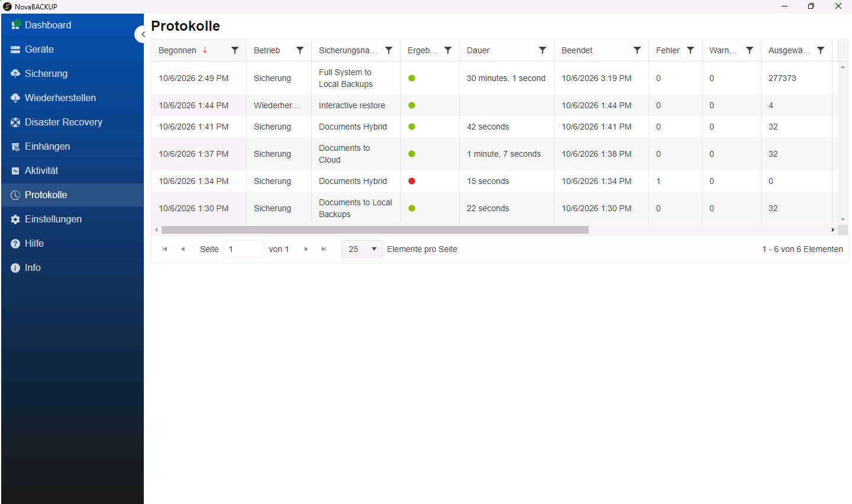The height and width of the screenshot is (504, 852).
Task: Open the filter for the Sicherungsname column
Action: pyautogui.click(x=389, y=50)
